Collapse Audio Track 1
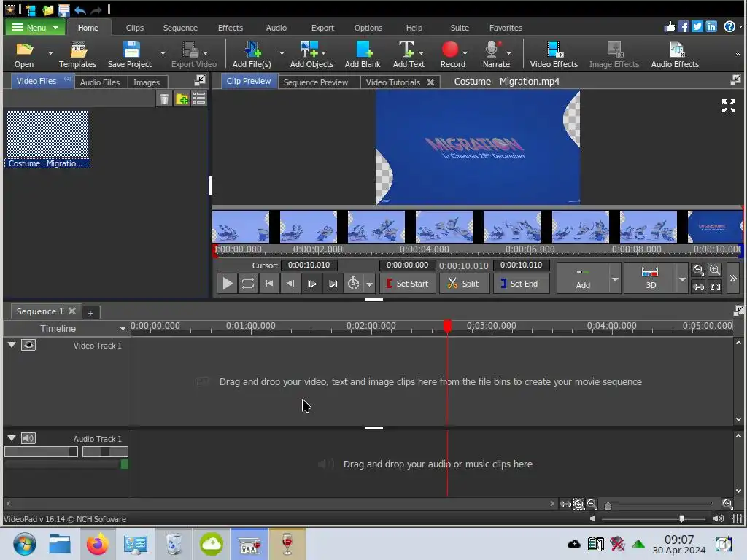The width and height of the screenshot is (747, 560). tap(12, 438)
